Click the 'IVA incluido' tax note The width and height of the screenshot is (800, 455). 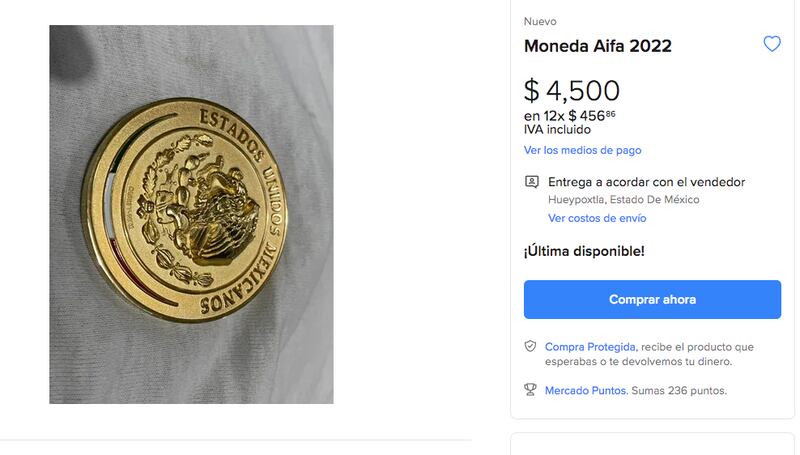coord(557,129)
